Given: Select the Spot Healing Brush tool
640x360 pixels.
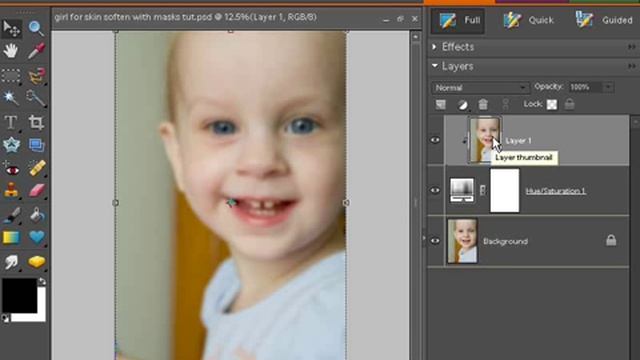Looking at the screenshot, I should (37, 168).
